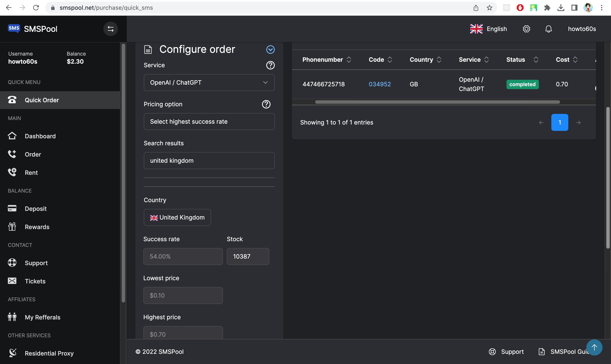This screenshot has height=364, width=611.
Task: Open the footer Support lifebuoy link
Action: [x=506, y=352]
